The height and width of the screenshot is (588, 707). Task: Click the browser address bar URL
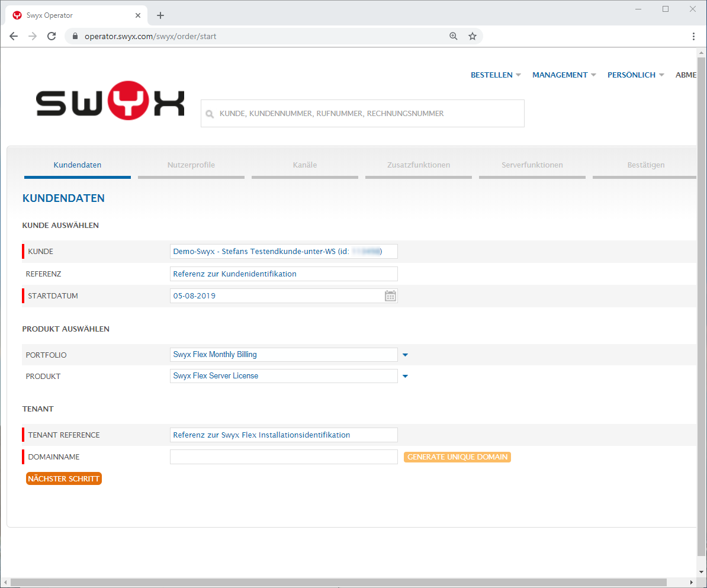pyautogui.click(x=150, y=36)
